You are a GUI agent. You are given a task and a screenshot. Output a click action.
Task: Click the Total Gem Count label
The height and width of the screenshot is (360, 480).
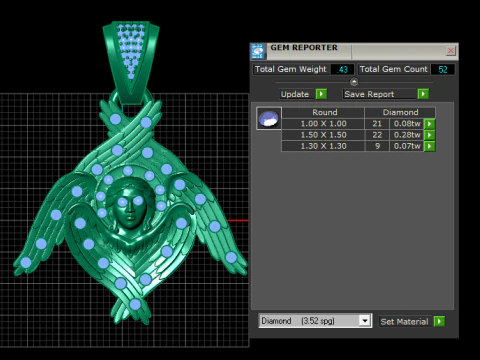coord(393,69)
